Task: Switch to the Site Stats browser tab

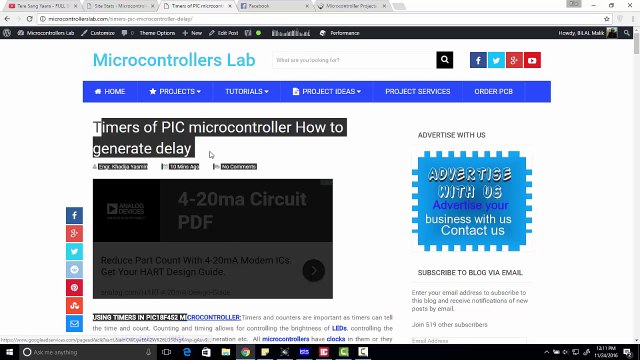Action: 120,6
